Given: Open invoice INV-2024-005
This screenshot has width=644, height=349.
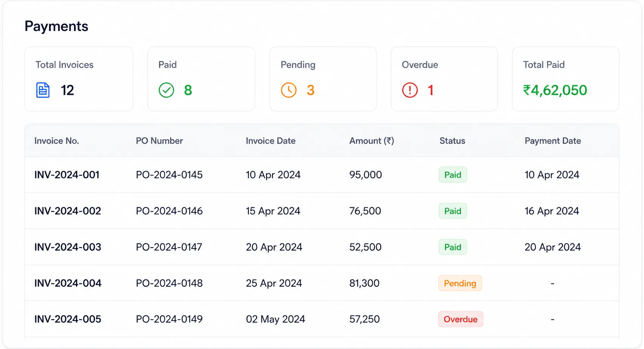Looking at the screenshot, I should point(68,319).
